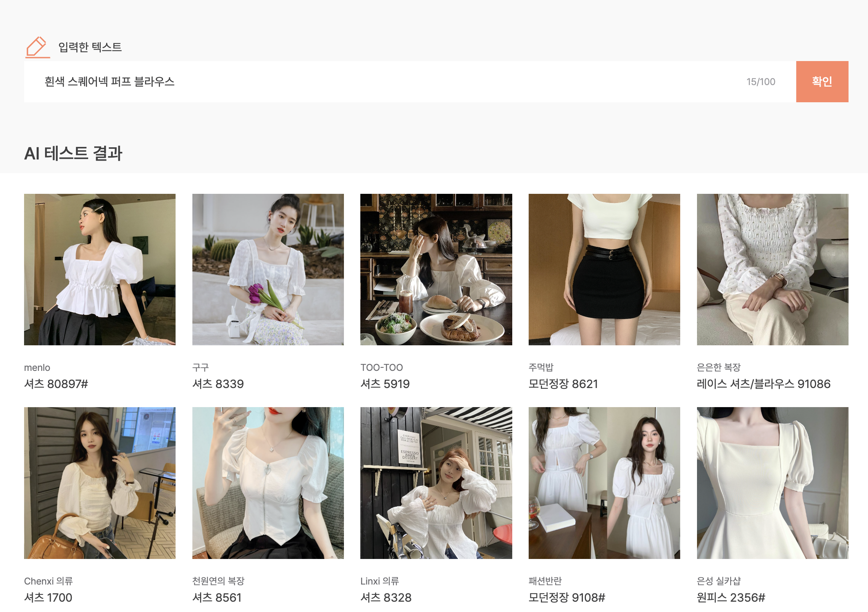Open the zipper blouse selfie thumbnail
Image resolution: width=868 pixels, height=612 pixels.
pyautogui.click(x=268, y=483)
